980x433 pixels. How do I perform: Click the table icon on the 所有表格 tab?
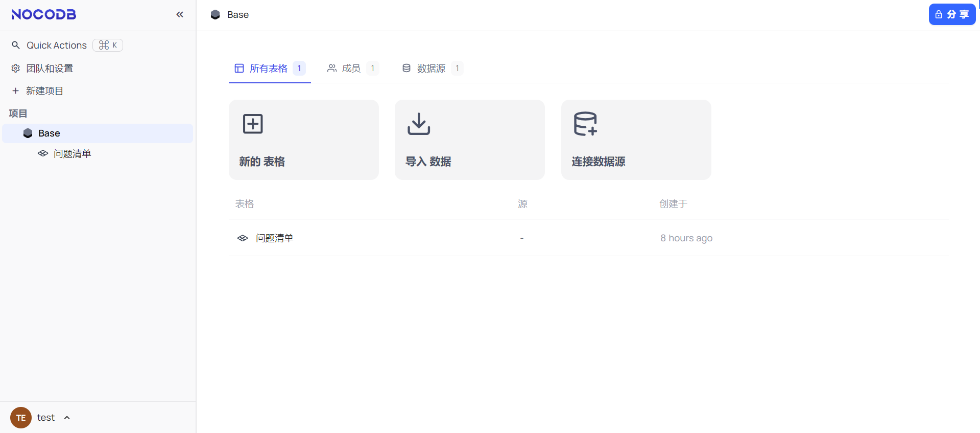pyautogui.click(x=239, y=68)
